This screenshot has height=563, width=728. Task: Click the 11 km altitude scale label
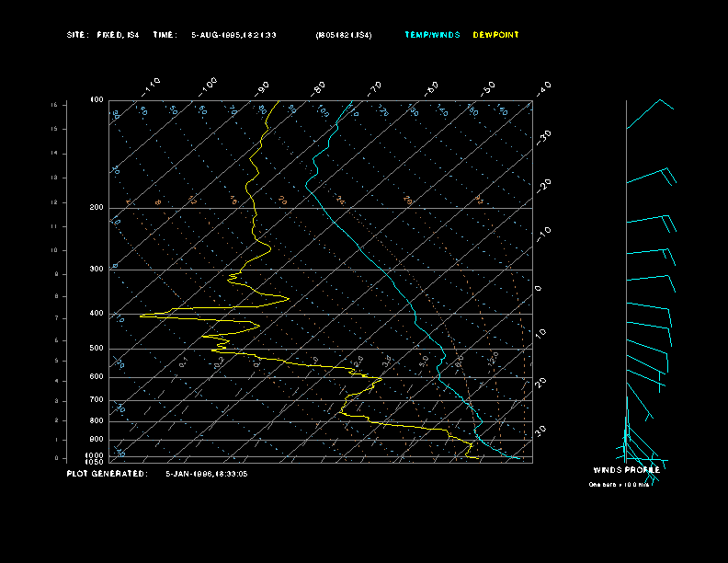pos(54,226)
